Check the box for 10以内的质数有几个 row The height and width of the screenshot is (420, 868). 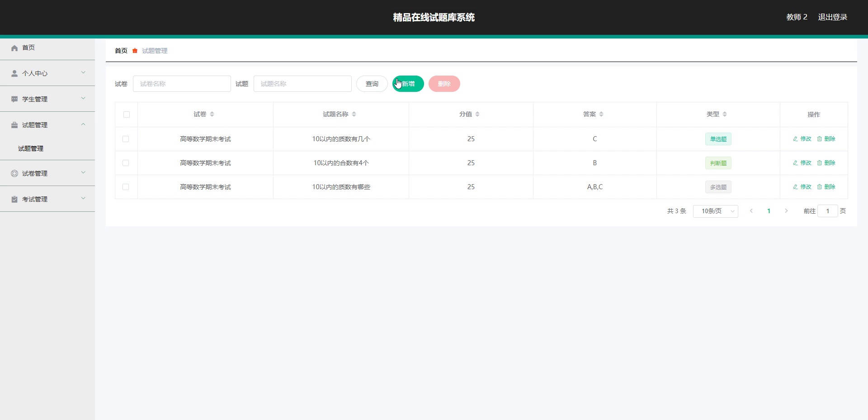[x=126, y=139]
